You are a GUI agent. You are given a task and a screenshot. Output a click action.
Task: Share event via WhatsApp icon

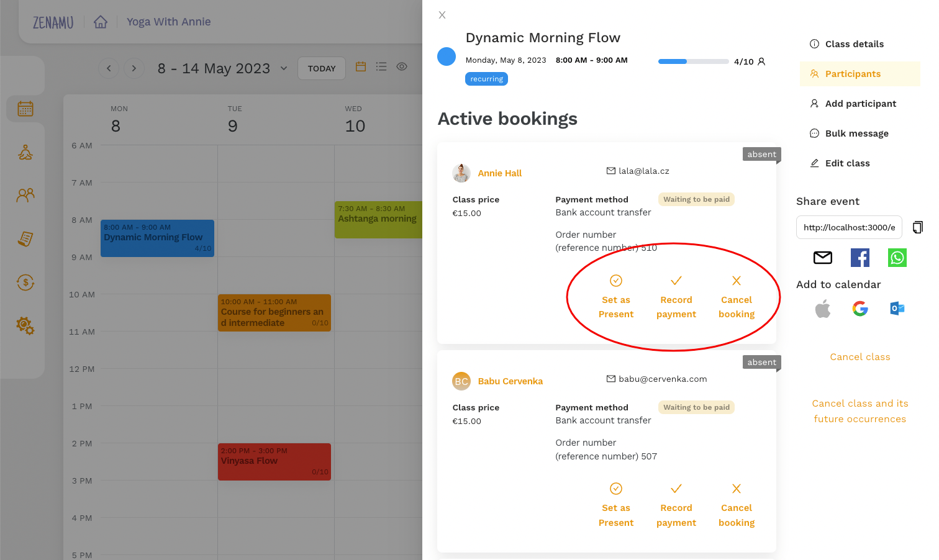(x=897, y=258)
